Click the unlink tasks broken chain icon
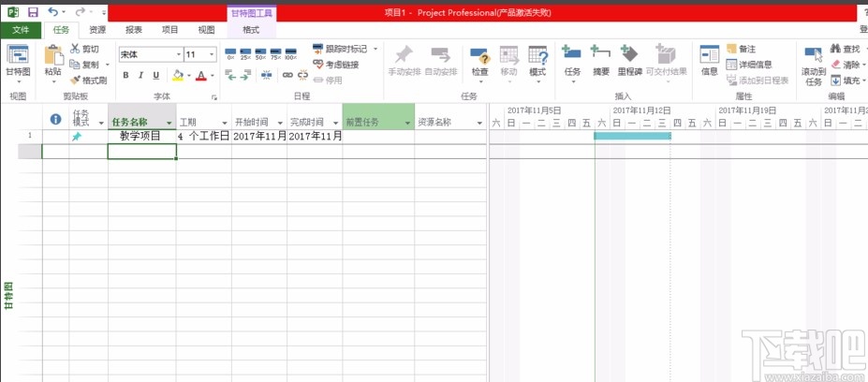The image size is (868, 382). 302,75
